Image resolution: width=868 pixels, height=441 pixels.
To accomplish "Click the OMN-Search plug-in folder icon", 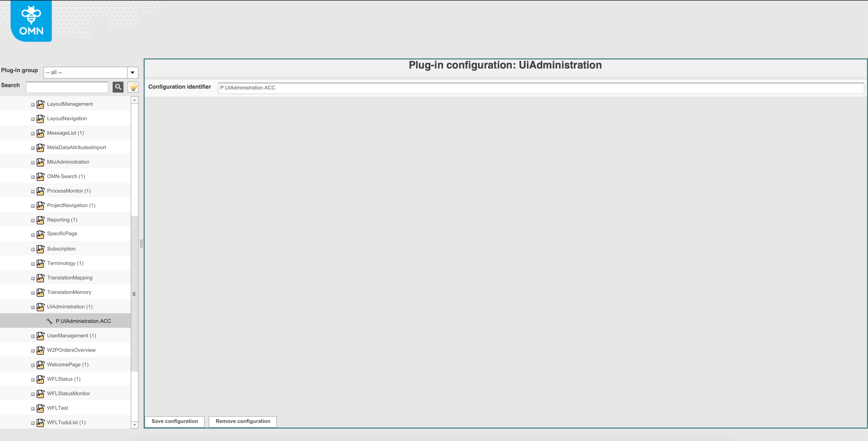I will [x=41, y=177].
